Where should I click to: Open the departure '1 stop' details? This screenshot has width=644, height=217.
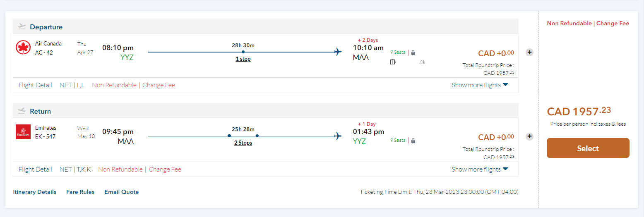click(243, 59)
